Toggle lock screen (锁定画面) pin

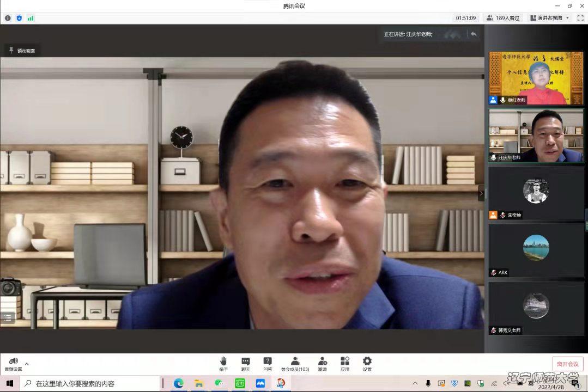coord(22,51)
